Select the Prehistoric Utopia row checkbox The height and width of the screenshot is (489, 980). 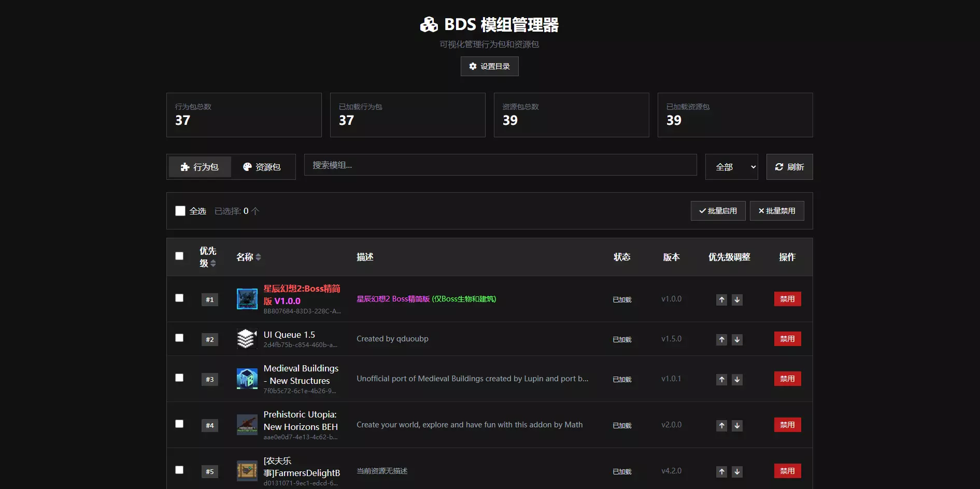(x=179, y=424)
